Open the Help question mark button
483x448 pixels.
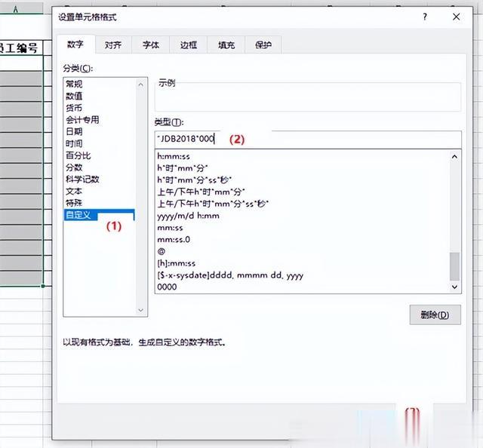[x=425, y=17]
